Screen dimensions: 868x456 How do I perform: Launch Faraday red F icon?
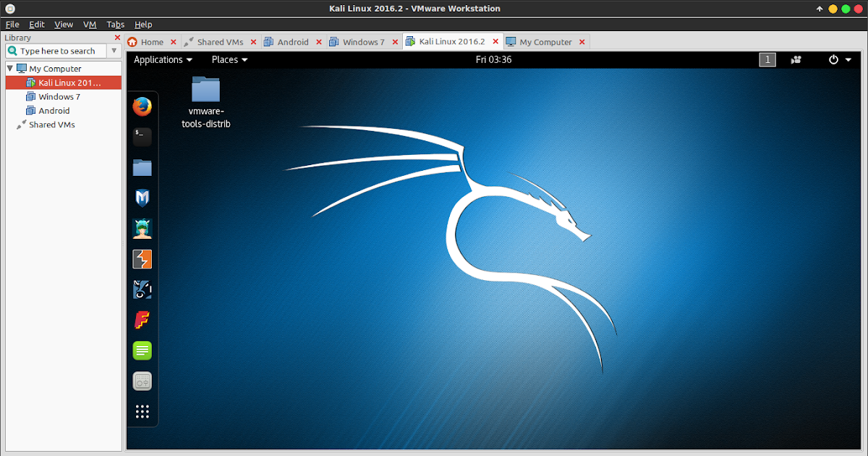[142, 320]
